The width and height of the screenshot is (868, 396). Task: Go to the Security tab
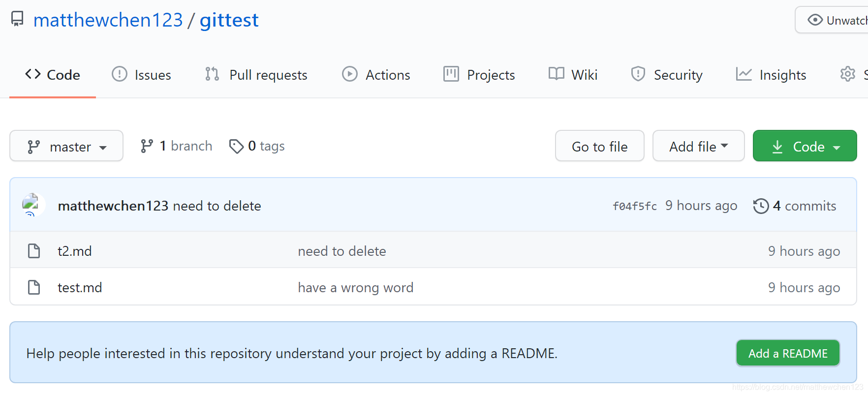click(667, 75)
